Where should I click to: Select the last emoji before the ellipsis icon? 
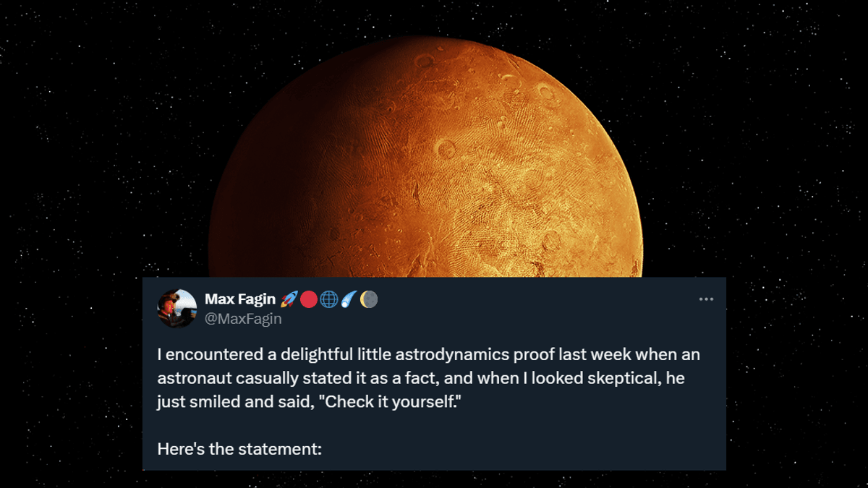[x=369, y=300]
